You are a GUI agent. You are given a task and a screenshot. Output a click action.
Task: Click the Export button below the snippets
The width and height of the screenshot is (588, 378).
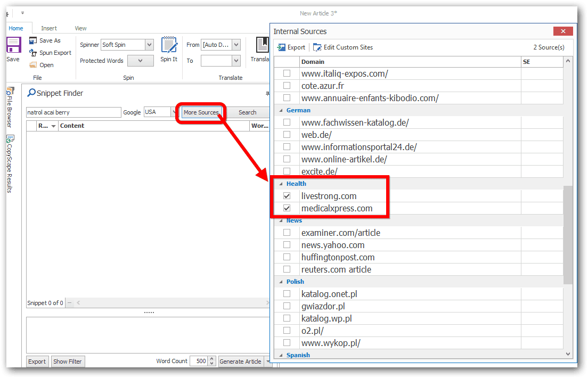tap(37, 361)
